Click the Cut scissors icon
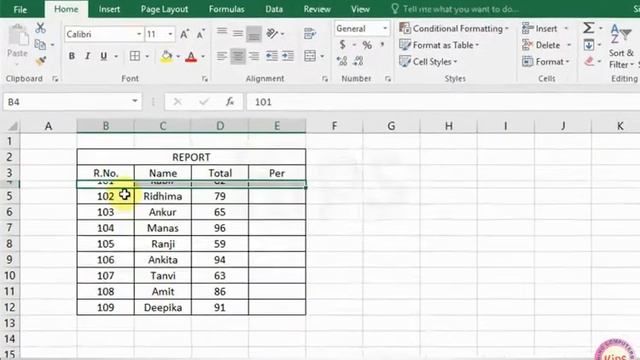Screen dimensions: 640x360 (40, 28)
